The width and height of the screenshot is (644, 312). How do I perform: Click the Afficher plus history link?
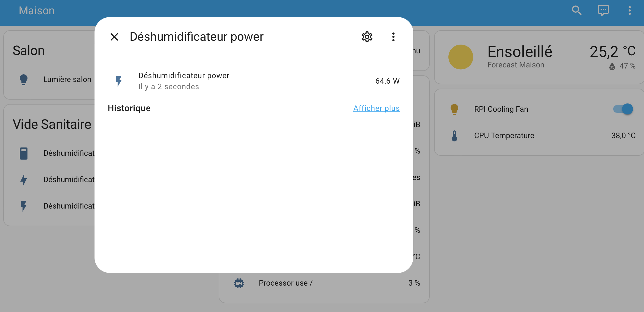376,108
